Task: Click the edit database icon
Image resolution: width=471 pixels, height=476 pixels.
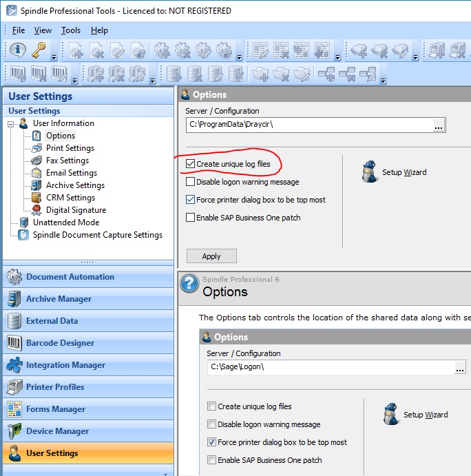Action: [x=215, y=74]
